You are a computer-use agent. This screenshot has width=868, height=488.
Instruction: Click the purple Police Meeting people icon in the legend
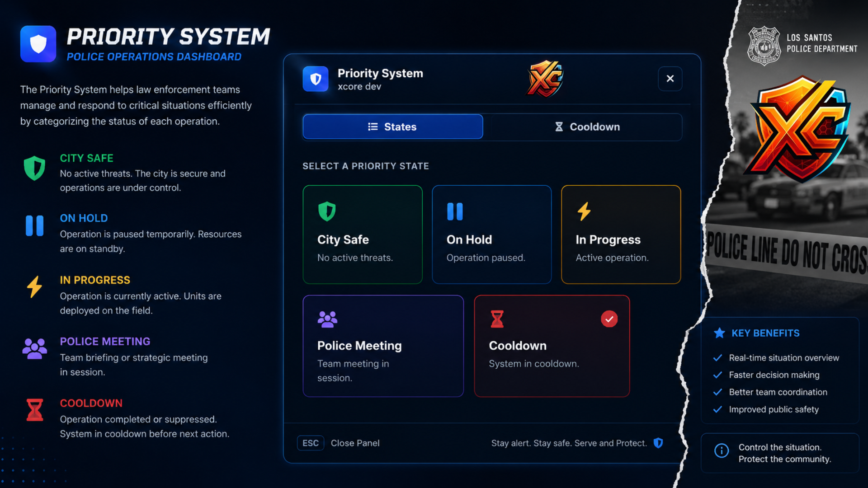coord(34,348)
